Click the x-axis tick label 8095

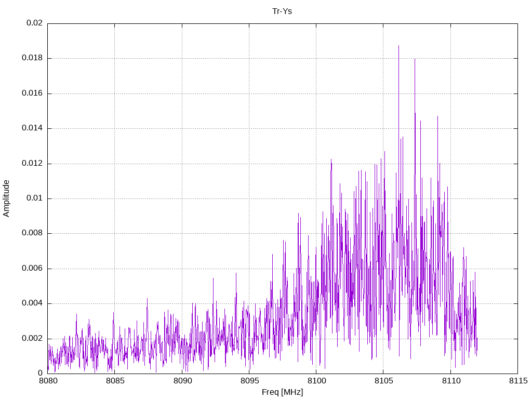pyautogui.click(x=249, y=381)
